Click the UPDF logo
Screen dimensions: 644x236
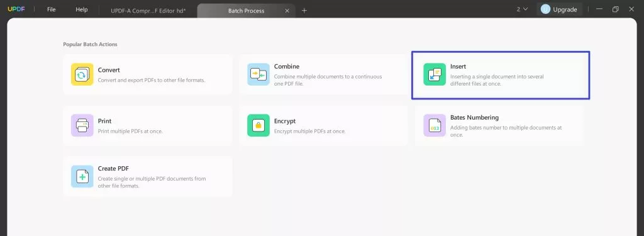(x=16, y=9)
